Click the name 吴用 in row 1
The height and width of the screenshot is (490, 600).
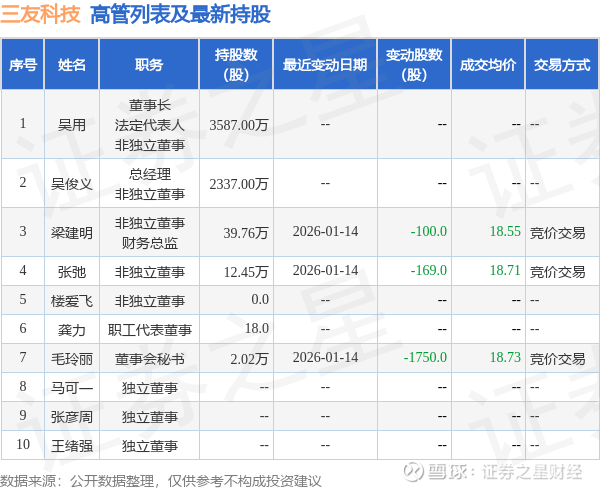point(72,125)
